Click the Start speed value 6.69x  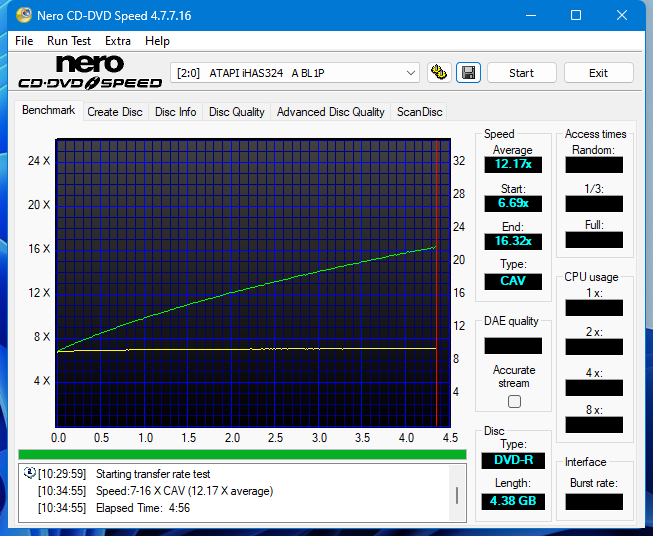coord(513,203)
